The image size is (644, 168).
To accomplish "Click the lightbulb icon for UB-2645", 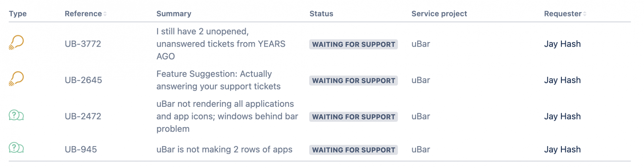I will pyautogui.click(x=16, y=79).
